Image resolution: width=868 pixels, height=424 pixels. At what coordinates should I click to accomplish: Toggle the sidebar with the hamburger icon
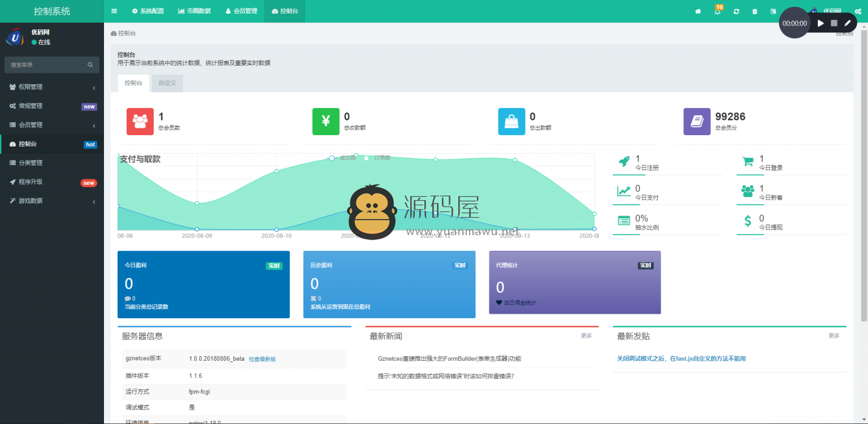point(114,11)
